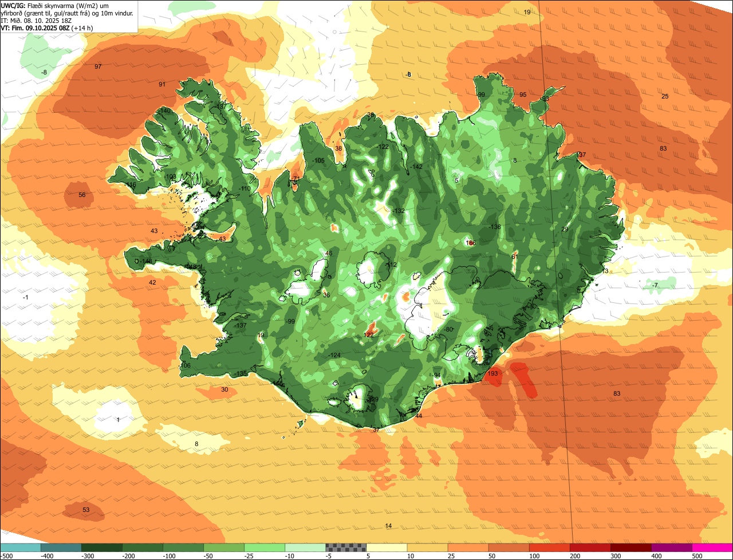This screenshot has height=560, width=733.
Task: Click legend color band between -200 and -100
Action: click(x=143, y=547)
